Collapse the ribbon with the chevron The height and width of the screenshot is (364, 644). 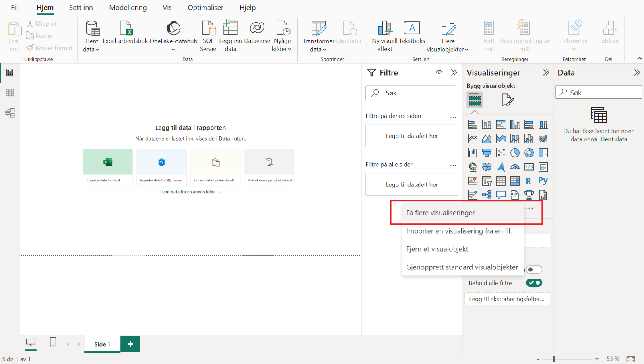(x=639, y=58)
